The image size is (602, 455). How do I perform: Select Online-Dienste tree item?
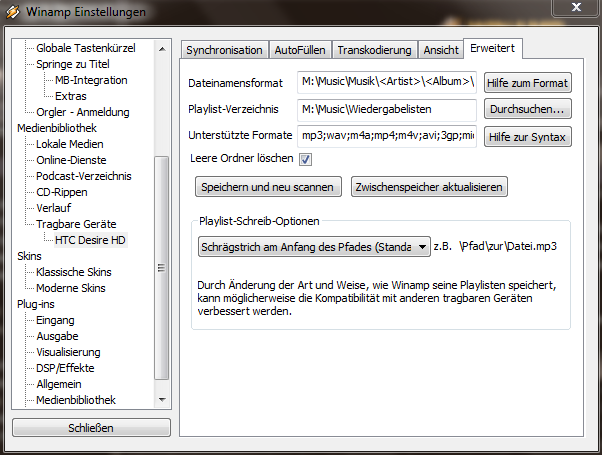click(71, 160)
